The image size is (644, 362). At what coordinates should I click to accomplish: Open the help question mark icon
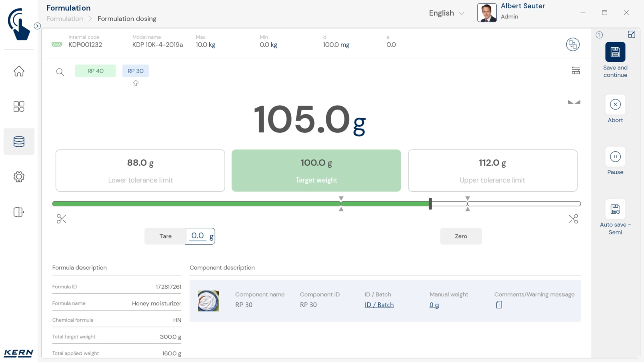(599, 35)
